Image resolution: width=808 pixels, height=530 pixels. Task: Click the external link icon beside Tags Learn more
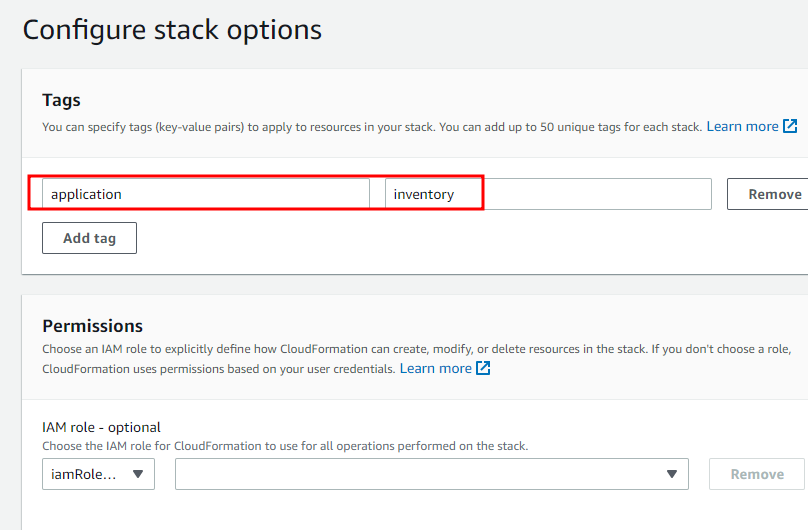(x=790, y=127)
